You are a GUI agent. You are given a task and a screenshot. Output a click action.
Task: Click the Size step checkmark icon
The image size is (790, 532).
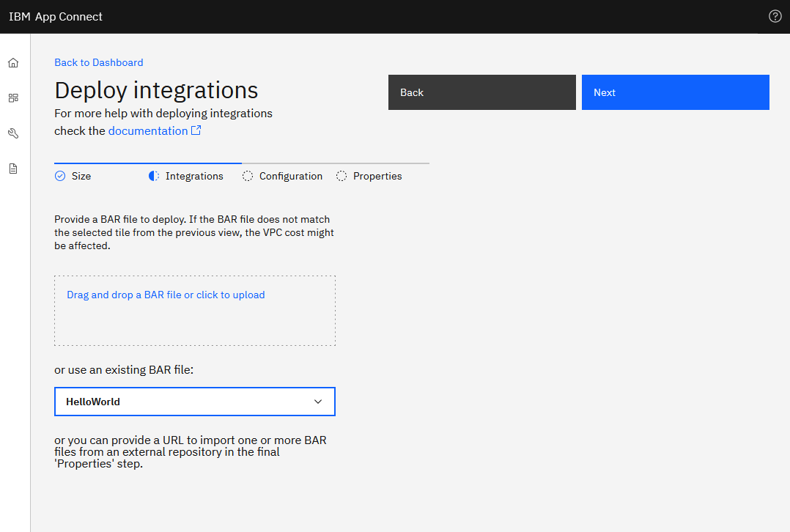[x=60, y=176]
